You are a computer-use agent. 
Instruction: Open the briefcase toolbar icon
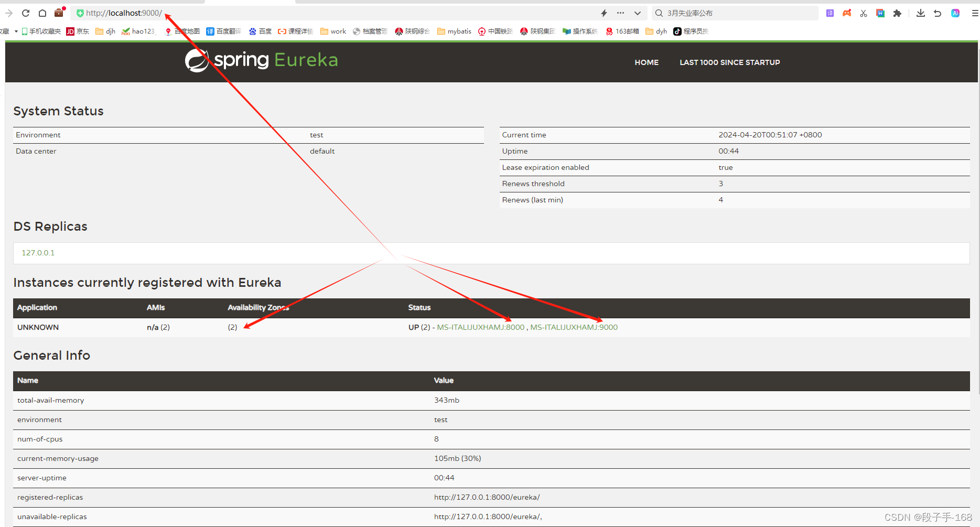click(59, 13)
